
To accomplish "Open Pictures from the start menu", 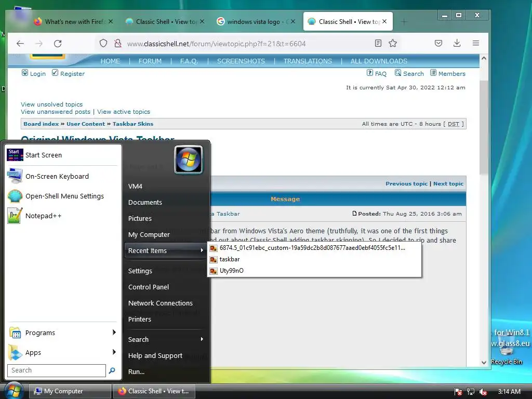I will coord(166,219).
